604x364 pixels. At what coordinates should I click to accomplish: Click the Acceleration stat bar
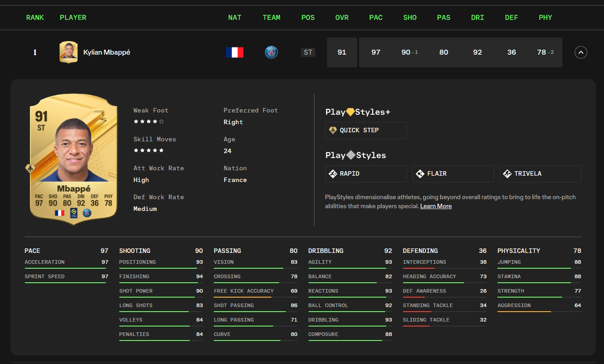(x=66, y=269)
